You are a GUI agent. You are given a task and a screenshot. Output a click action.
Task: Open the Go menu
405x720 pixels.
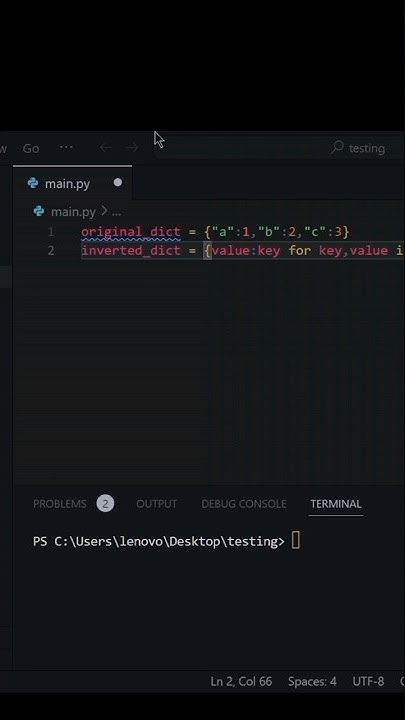click(31, 148)
